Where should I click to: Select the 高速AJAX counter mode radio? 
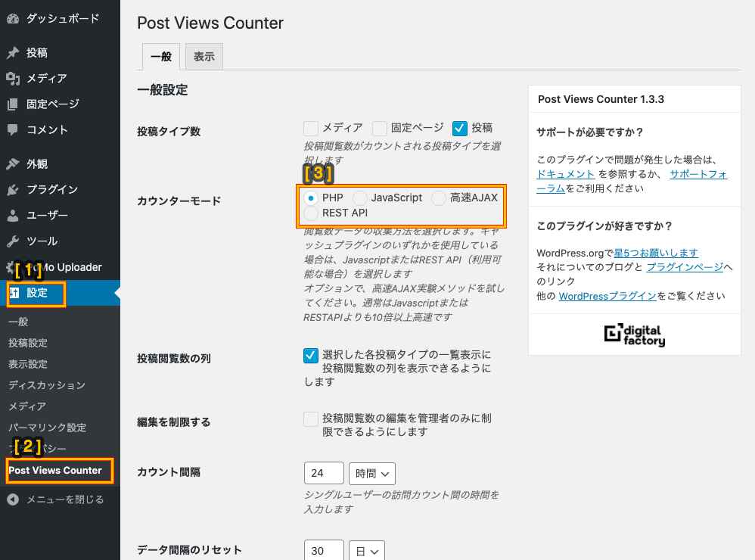click(x=439, y=198)
